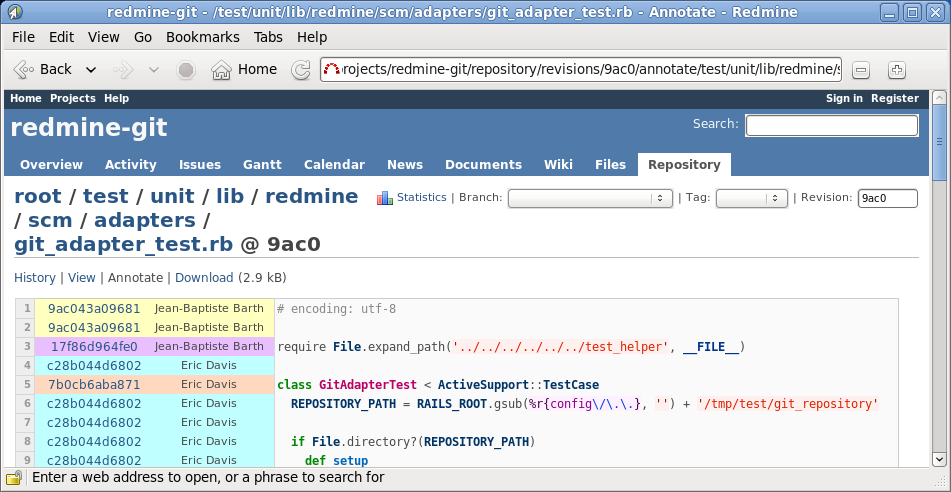This screenshot has height=492, width=951.
Task: Click 'Eric Davis' author on line 7
Action: pos(209,422)
